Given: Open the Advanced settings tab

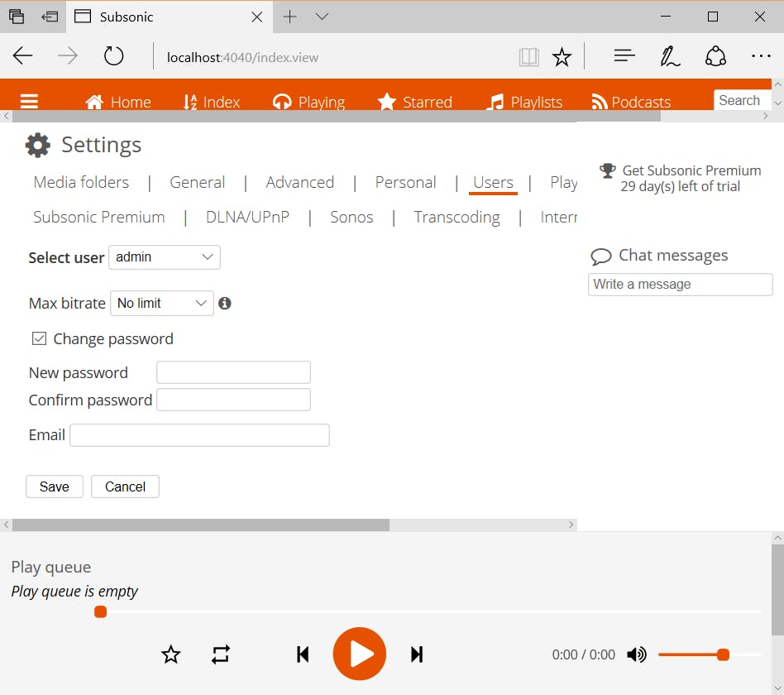Looking at the screenshot, I should pos(300,182).
